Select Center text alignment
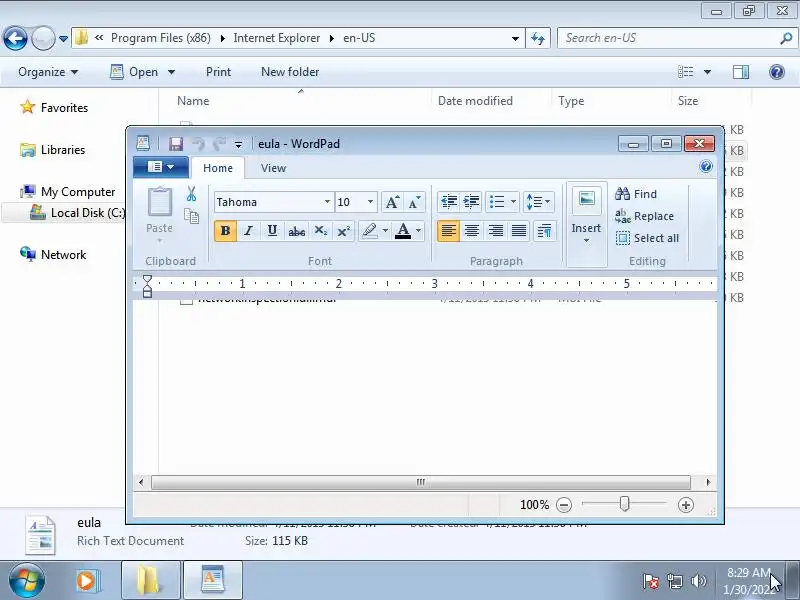This screenshot has height=600, width=800. 472,231
